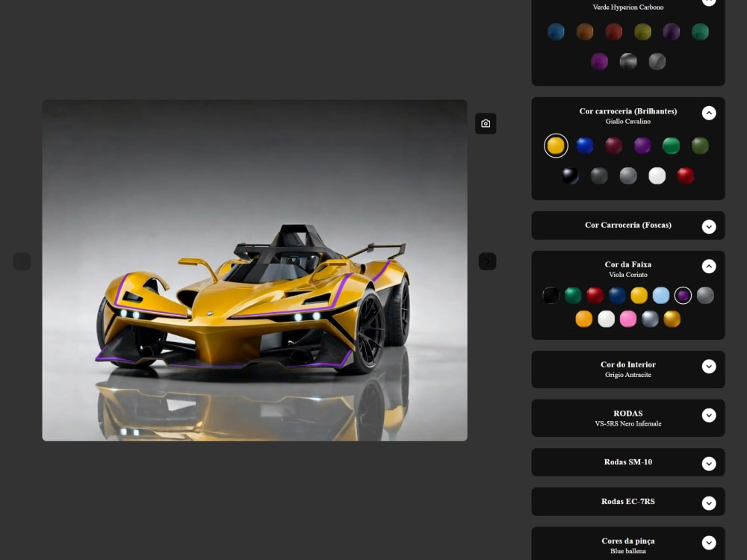The image size is (747, 560).
Task: Expand the Cor Carroceria (Foscas) section
Action: pyautogui.click(x=709, y=227)
